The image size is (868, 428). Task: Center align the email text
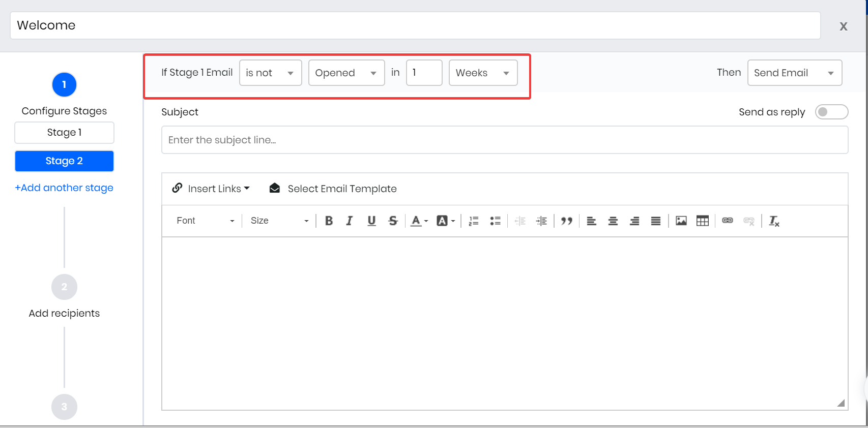(x=613, y=221)
